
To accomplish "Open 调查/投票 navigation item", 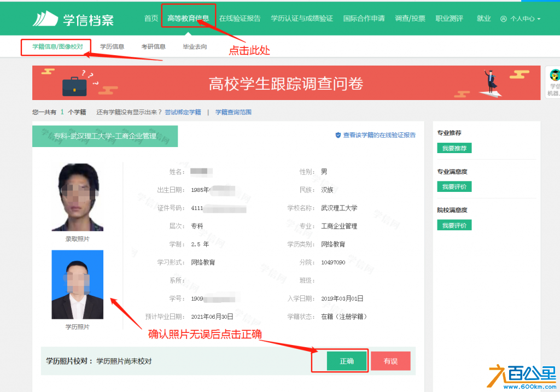I will pyautogui.click(x=410, y=18).
